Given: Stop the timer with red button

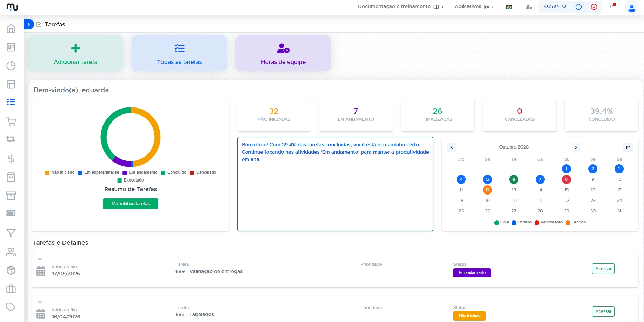Looking at the screenshot, I should [x=594, y=7].
